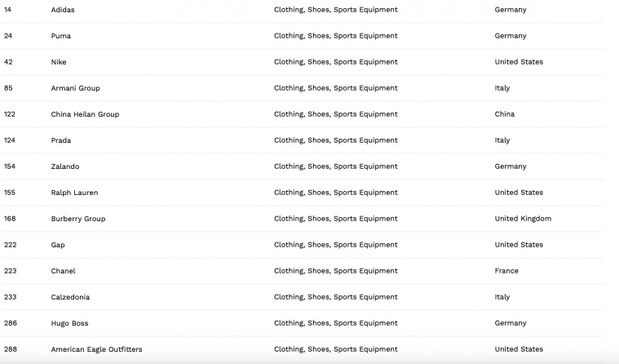Image resolution: width=619 pixels, height=364 pixels.
Task: Click rank number 154
Action: click(x=9, y=167)
